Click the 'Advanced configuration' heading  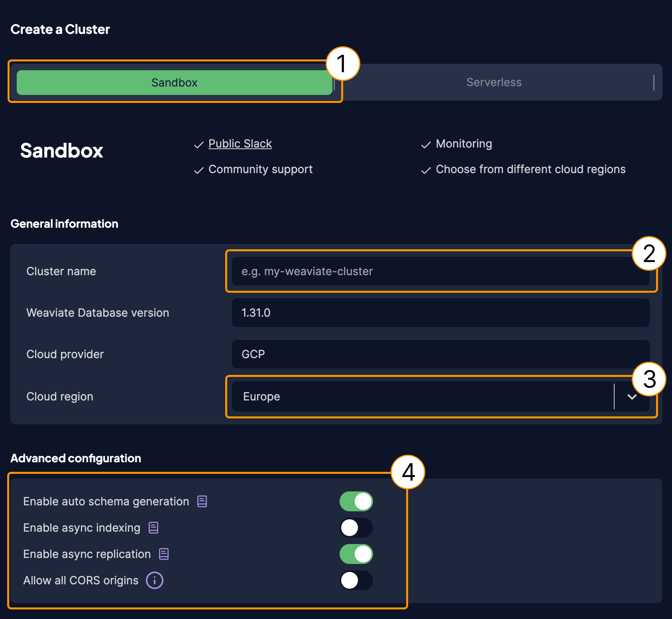(x=76, y=458)
